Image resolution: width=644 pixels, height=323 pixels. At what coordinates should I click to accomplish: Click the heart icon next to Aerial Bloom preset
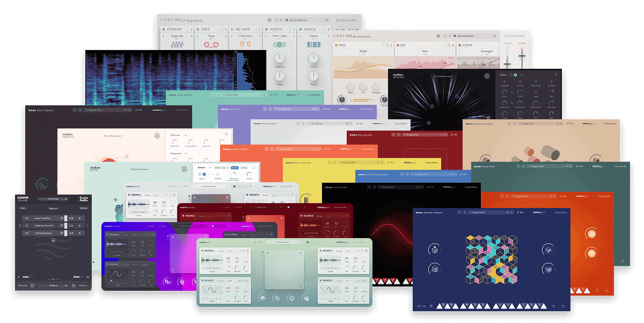pos(286,19)
